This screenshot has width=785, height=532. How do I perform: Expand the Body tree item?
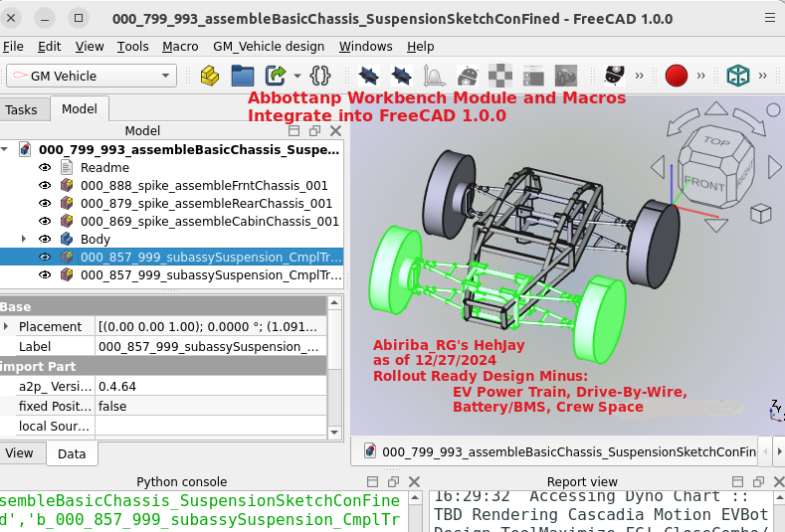tap(23, 240)
